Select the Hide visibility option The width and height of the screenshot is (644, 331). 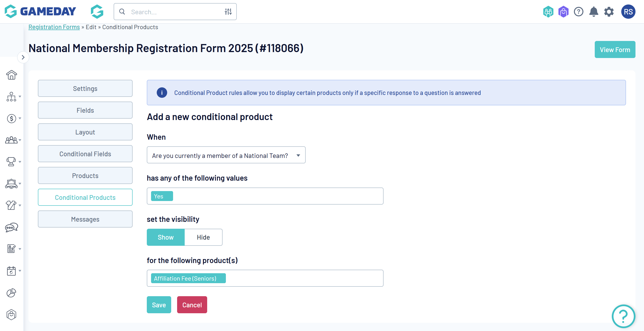[203, 237]
